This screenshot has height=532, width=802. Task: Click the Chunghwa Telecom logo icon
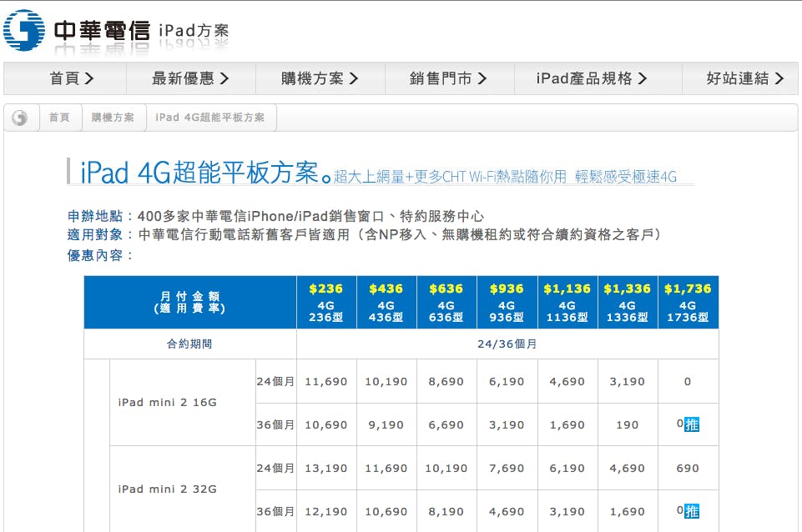[x=24, y=30]
